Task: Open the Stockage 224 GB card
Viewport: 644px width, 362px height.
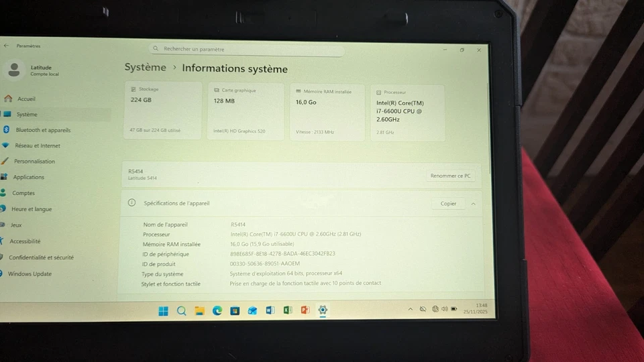Action: pos(162,110)
